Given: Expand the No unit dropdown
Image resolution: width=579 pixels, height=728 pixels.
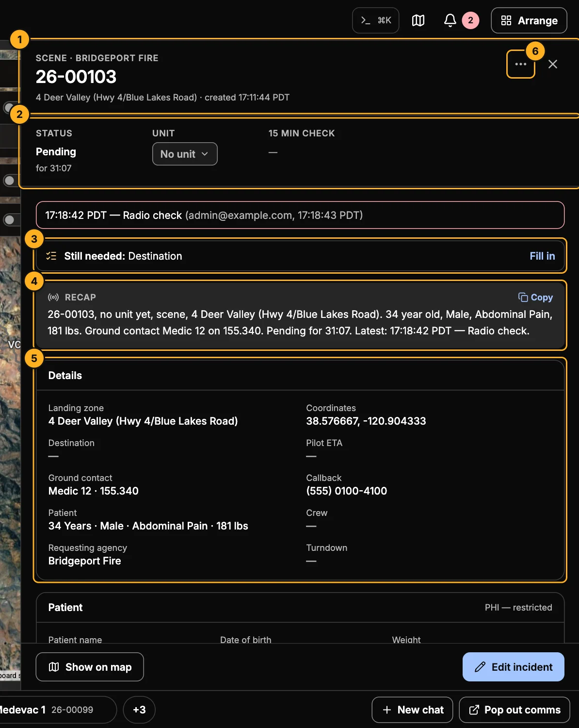Looking at the screenshot, I should coord(185,154).
